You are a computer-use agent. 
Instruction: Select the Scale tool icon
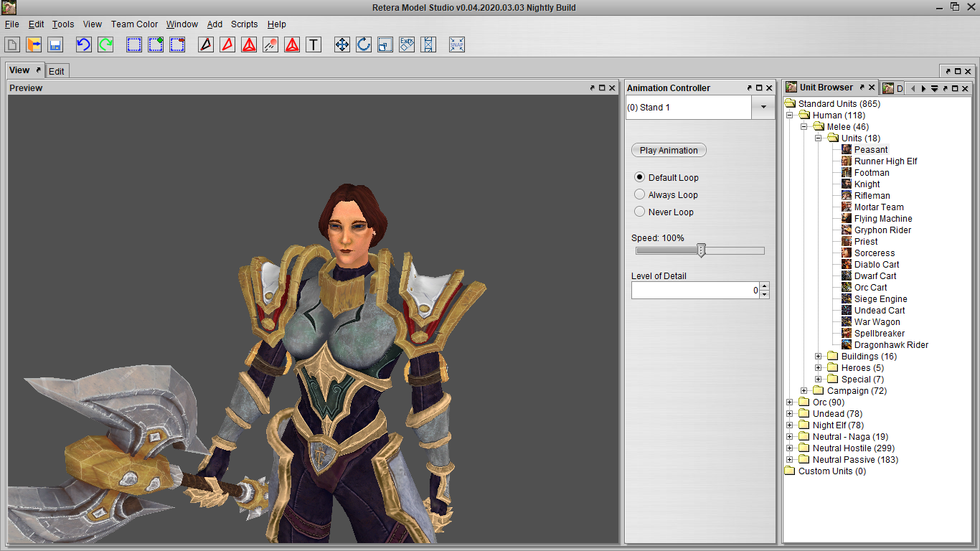(385, 44)
